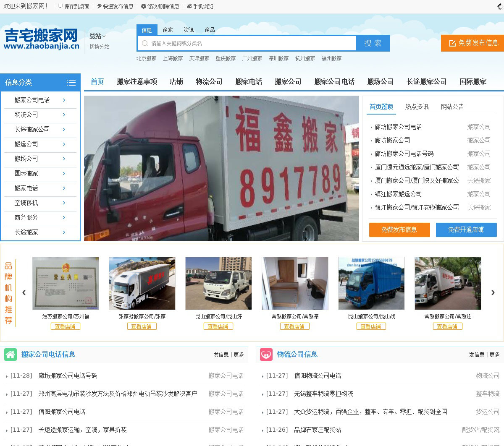Open 物流公司 in main navigation
The width and height of the screenshot is (504, 446).
tap(209, 81)
